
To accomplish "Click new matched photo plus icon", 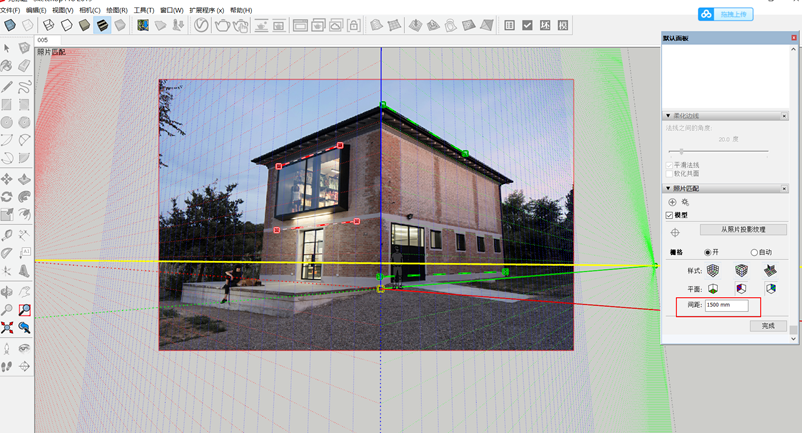I will point(672,202).
